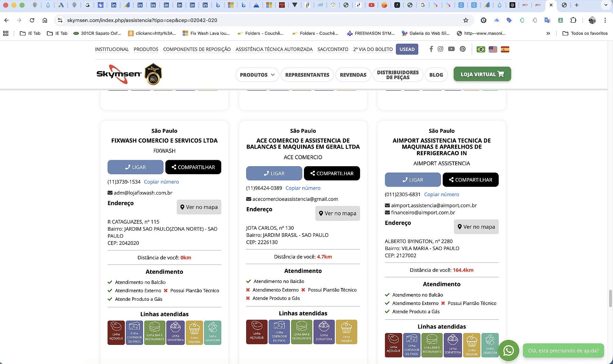This screenshot has width=613, height=364.
Task: View AIMPORT address on map
Action: click(476, 227)
